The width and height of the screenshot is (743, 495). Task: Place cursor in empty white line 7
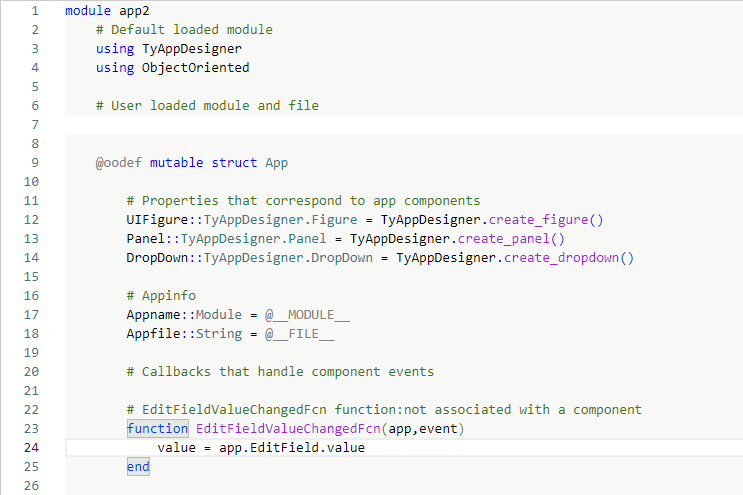pos(404,125)
